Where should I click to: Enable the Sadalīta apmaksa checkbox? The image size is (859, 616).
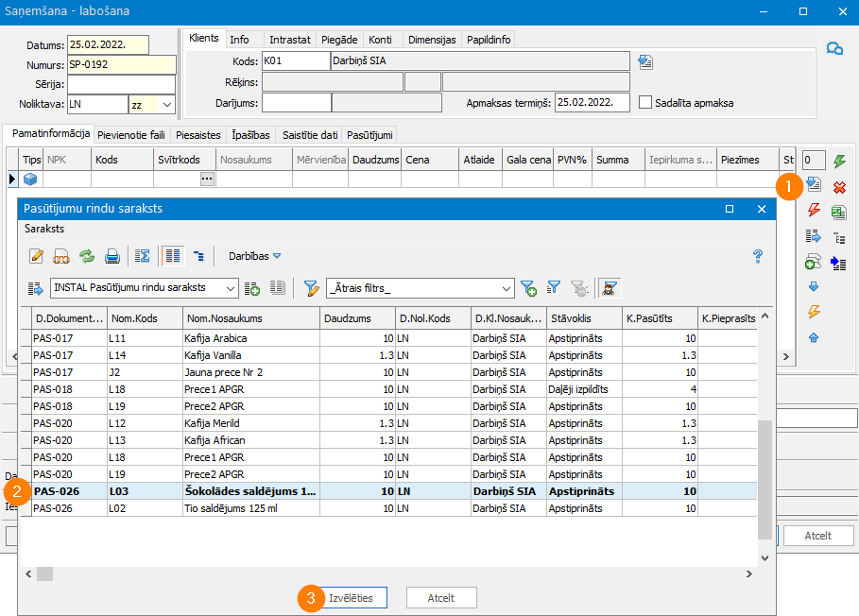click(x=646, y=103)
